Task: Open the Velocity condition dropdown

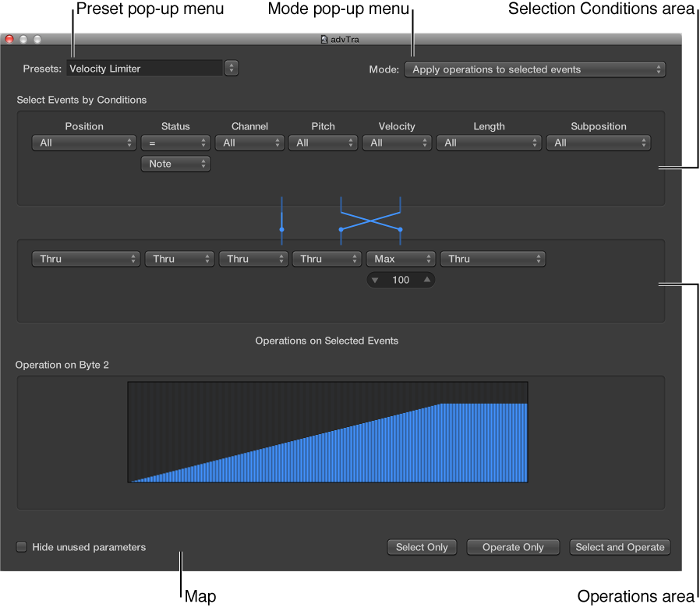Action: click(x=397, y=143)
